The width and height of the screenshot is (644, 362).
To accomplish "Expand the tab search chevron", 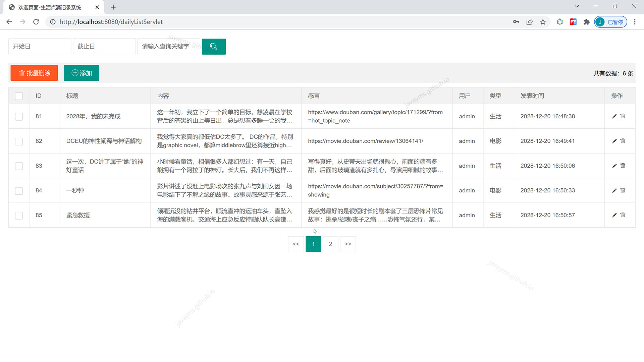I will click(577, 6).
